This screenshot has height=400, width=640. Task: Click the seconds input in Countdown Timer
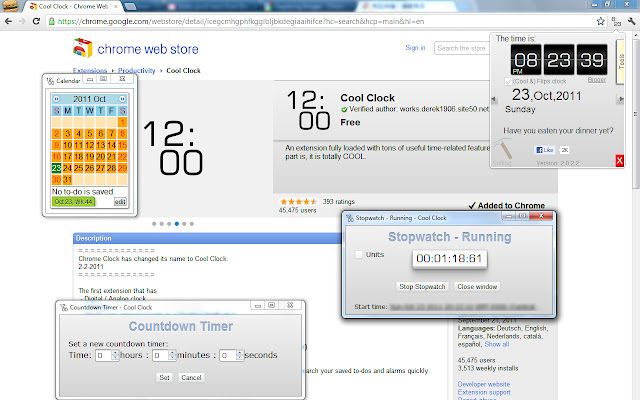228,355
